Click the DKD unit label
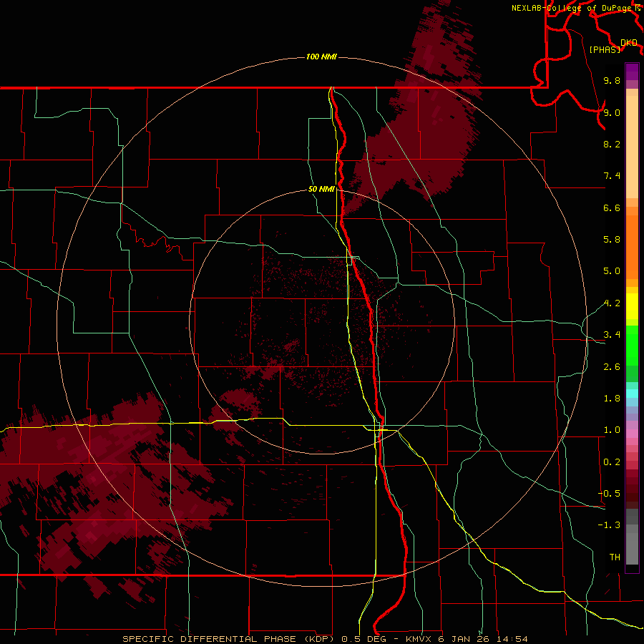The image size is (644, 644). pos(629,43)
